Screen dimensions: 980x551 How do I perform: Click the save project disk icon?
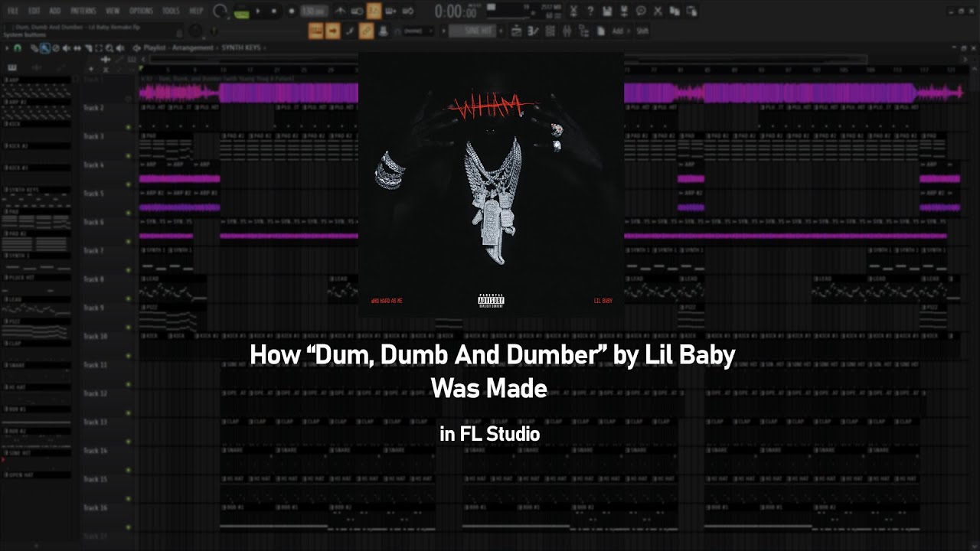coord(607,11)
